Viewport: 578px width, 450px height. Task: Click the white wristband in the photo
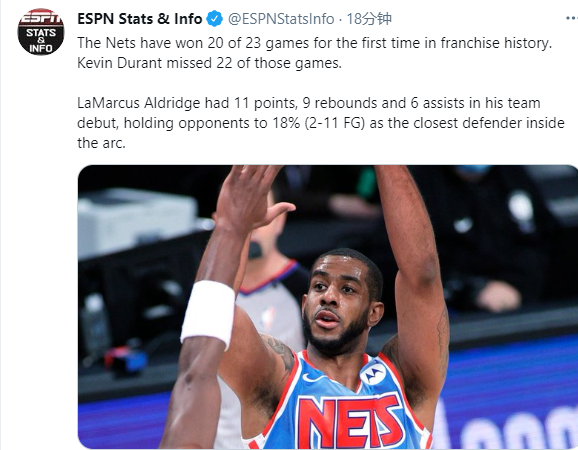[208, 313]
